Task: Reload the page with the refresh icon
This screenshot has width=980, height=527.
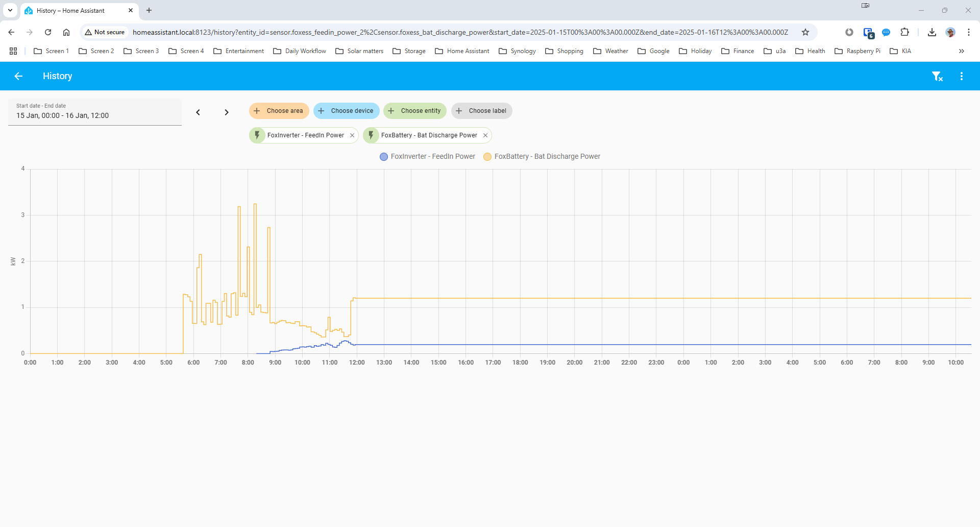Action: coord(48,32)
